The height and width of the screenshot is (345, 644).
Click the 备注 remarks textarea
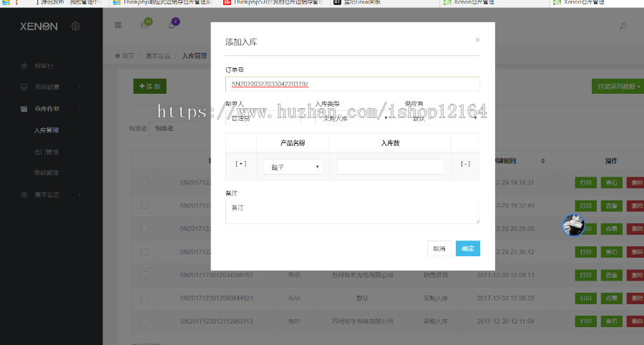point(352,212)
